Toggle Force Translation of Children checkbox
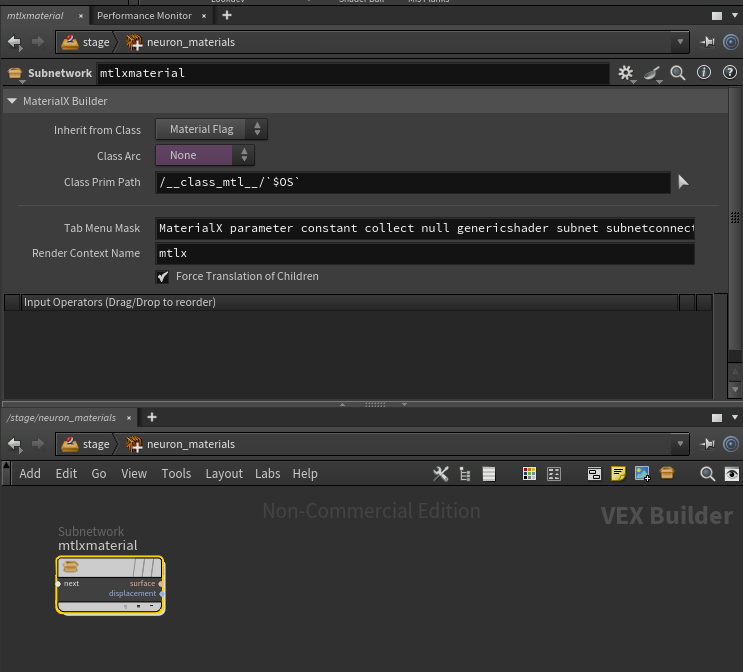 tap(163, 277)
